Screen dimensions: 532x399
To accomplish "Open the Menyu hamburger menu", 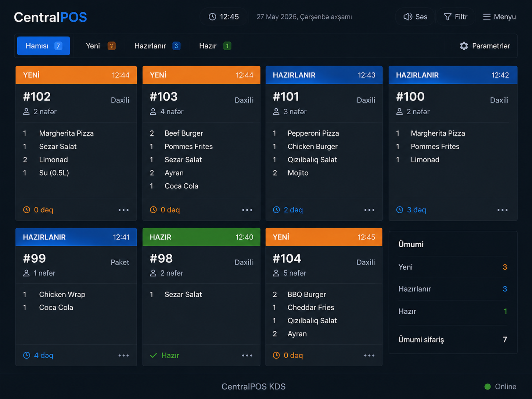I will tap(499, 17).
